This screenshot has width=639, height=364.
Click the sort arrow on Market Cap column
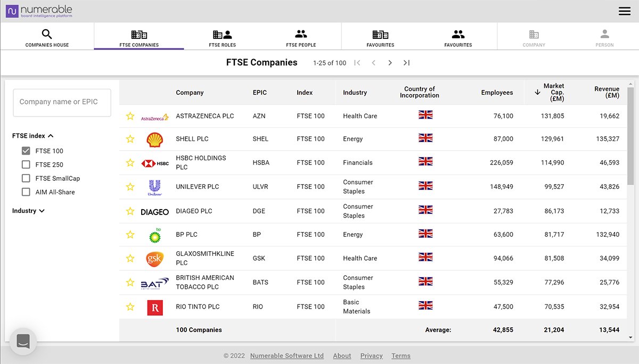click(x=537, y=92)
